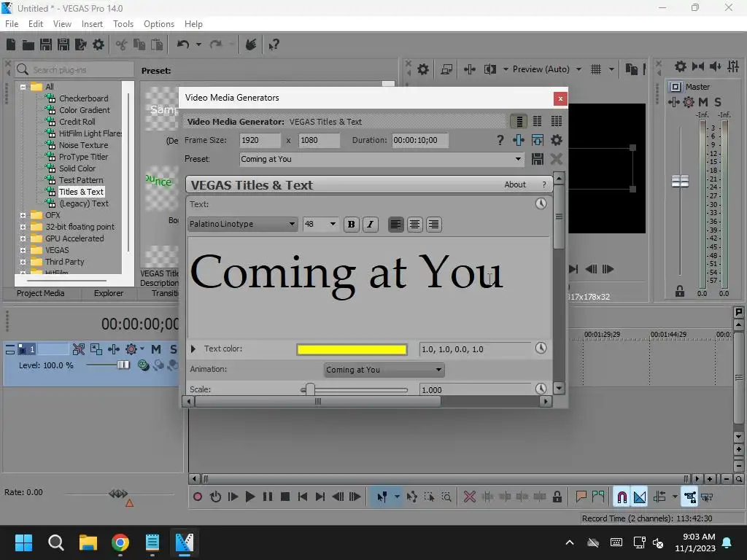This screenshot has height=560, width=747.
Task: Click the About link in Titles & Text
Action: 515,184
